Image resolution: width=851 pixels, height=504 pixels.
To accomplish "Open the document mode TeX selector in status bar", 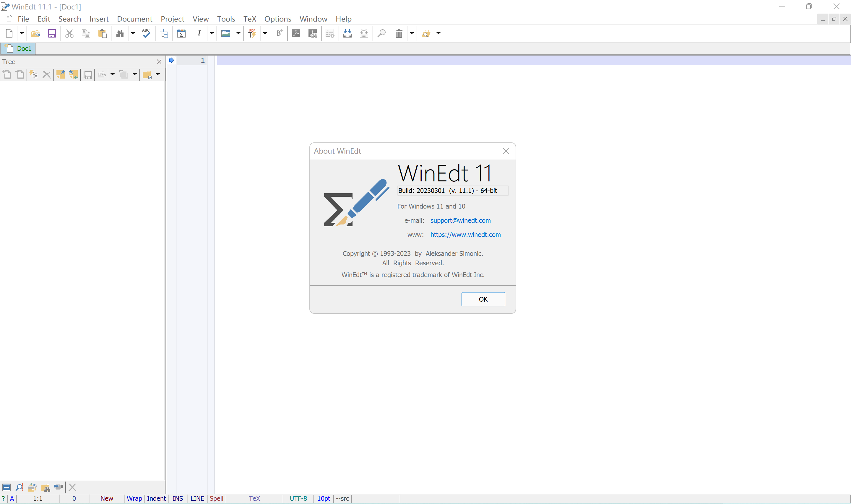I will [x=254, y=498].
